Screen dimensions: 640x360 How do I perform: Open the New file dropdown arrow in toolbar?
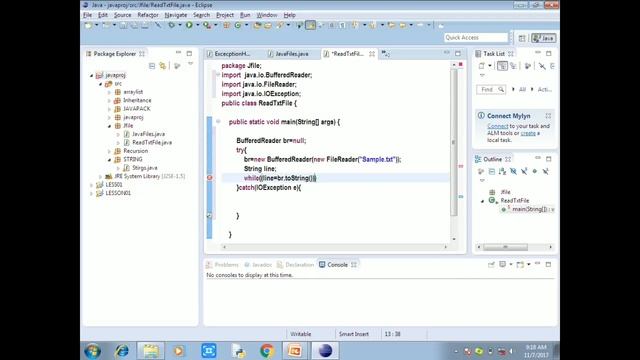coord(97,25)
